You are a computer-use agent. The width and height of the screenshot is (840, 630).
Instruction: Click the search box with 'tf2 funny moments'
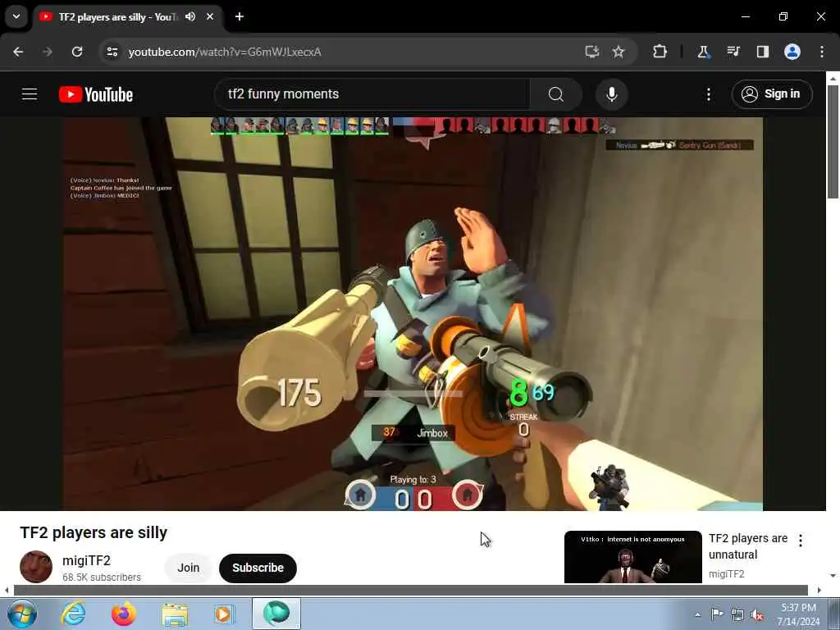(x=372, y=94)
